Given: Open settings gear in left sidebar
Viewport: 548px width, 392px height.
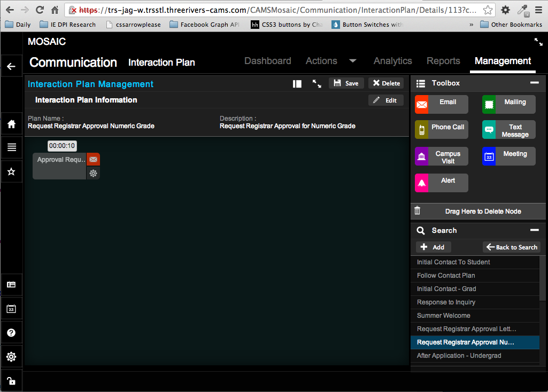Looking at the screenshot, I should click(x=11, y=357).
